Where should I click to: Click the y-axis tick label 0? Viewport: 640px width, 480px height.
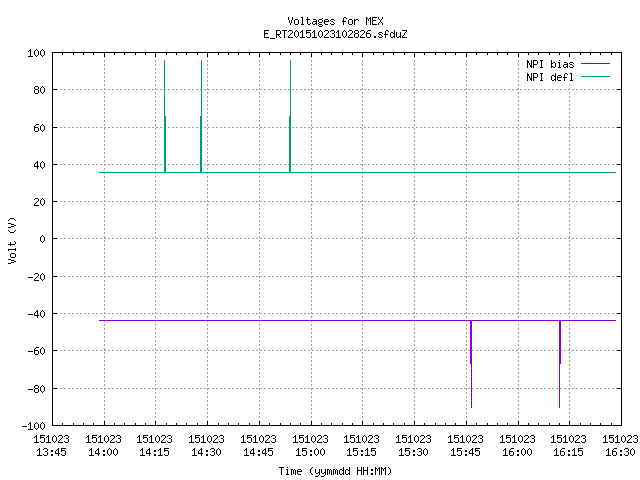pyautogui.click(x=42, y=239)
